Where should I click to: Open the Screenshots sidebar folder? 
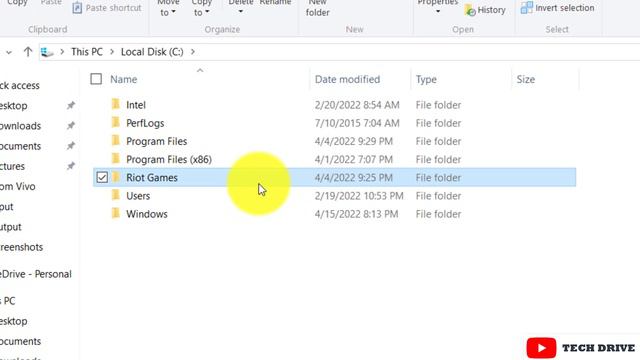coord(21,247)
